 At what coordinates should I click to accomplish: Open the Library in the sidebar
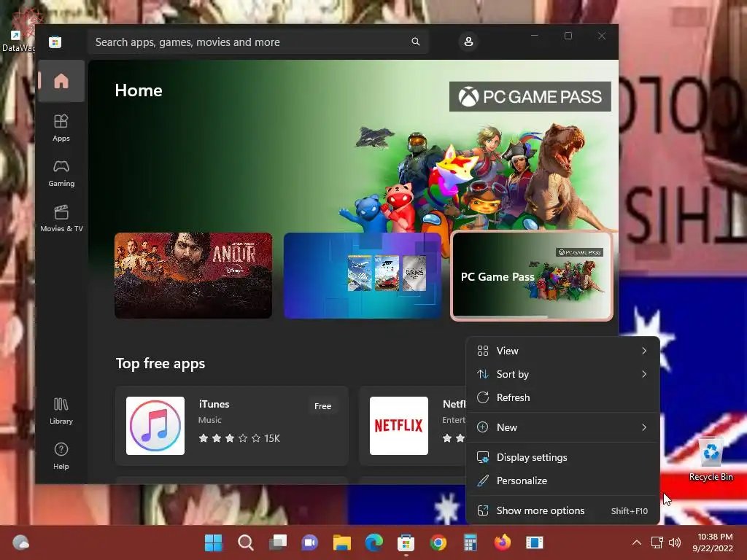pyautogui.click(x=61, y=411)
